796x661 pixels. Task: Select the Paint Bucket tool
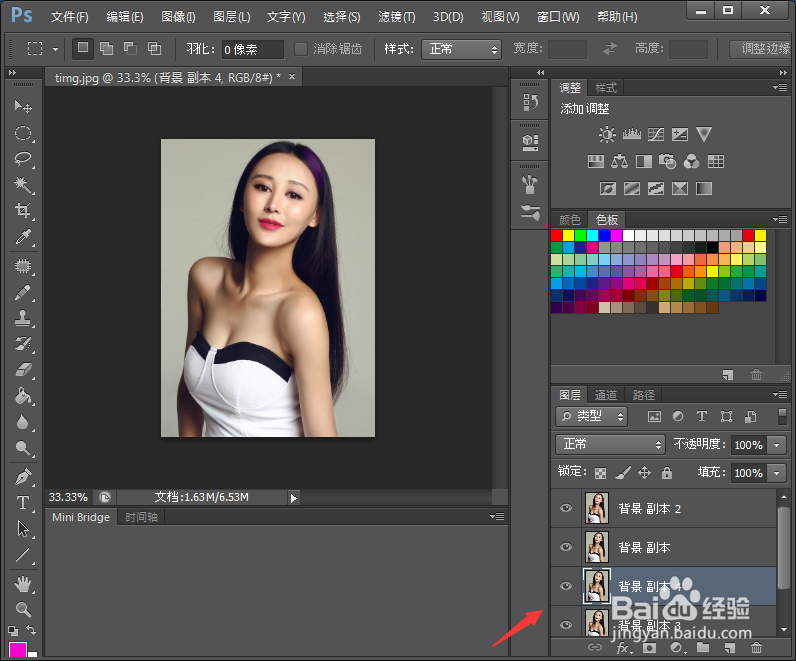coord(23,396)
